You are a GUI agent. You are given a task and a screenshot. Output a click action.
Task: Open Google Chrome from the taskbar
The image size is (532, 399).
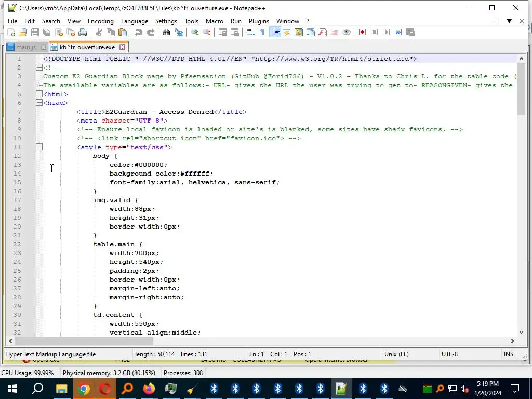83,389
